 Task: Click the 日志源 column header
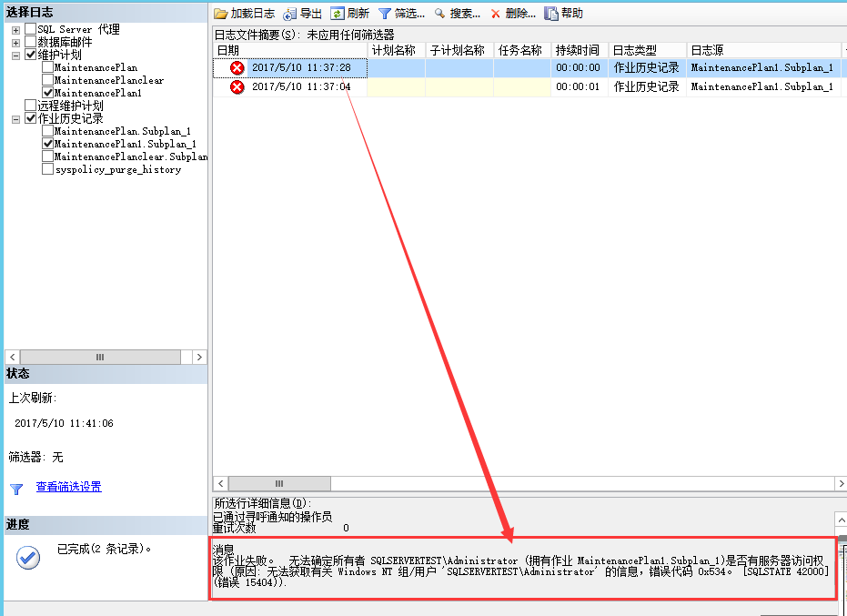coord(764,50)
